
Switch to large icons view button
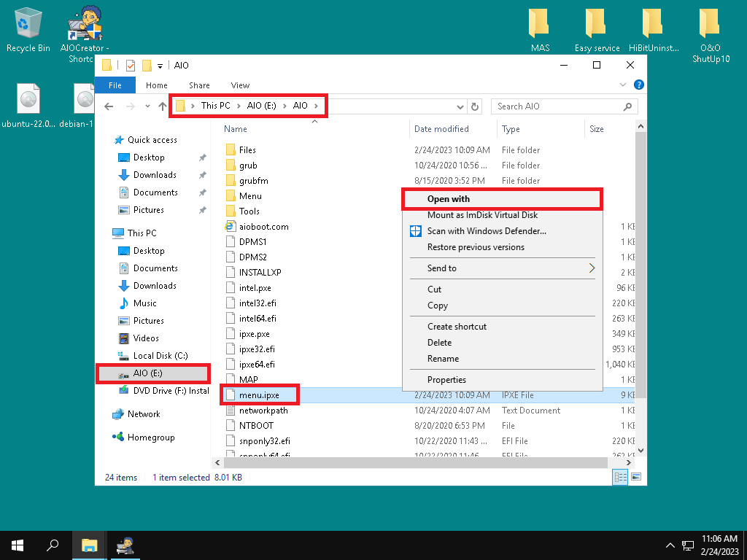(x=635, y=478)
